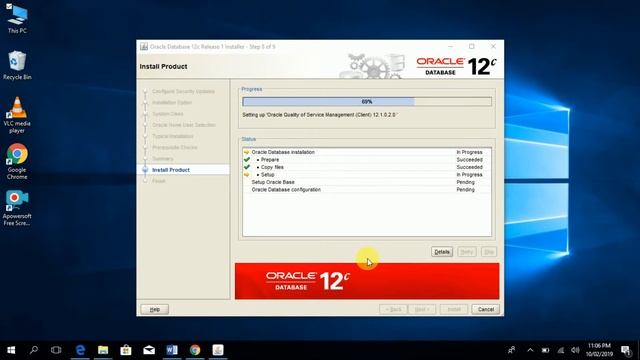The image size is (640, 360).
Task: Click the 'Setting up Oracle Quality of Service' message
Action: 319,115
